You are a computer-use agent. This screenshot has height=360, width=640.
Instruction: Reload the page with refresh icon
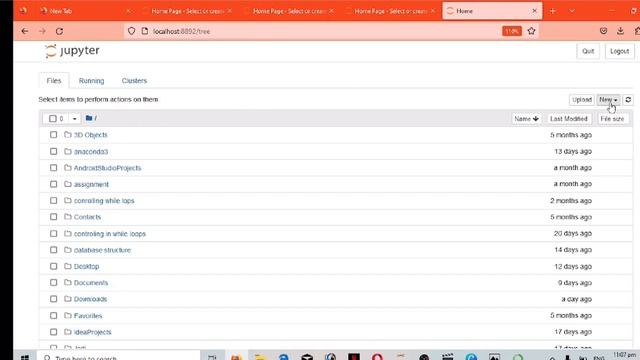60,31
